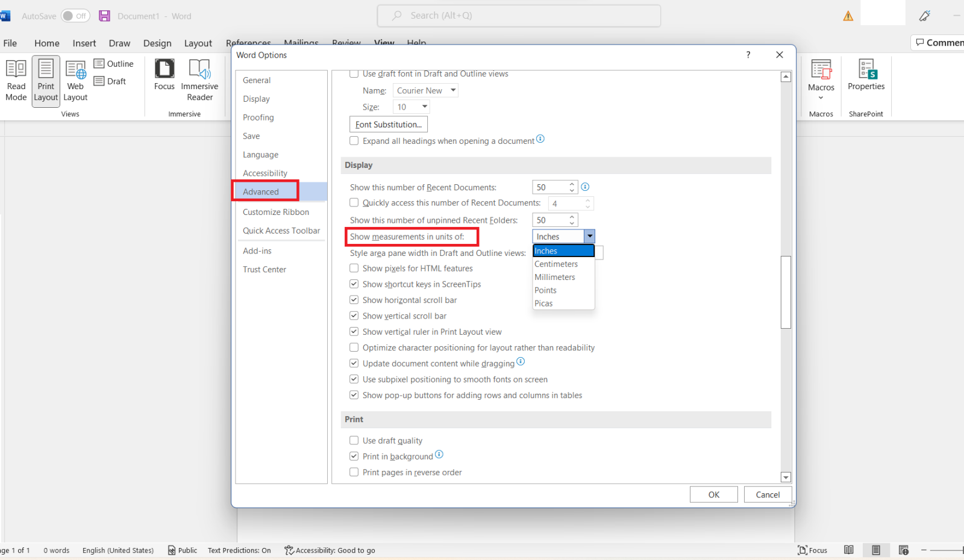The height and width of the screenshot is (560, 964).
Task: Click the Search box in title bar
Action: point(519,16)
